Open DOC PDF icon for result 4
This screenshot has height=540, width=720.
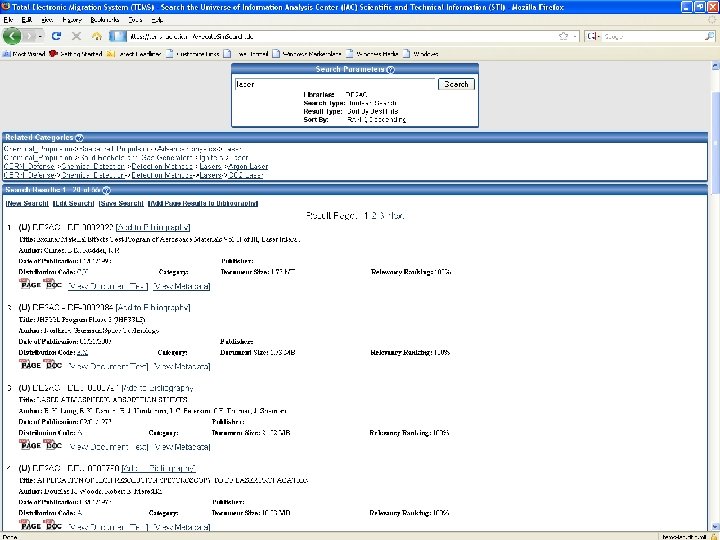[52, 525]
